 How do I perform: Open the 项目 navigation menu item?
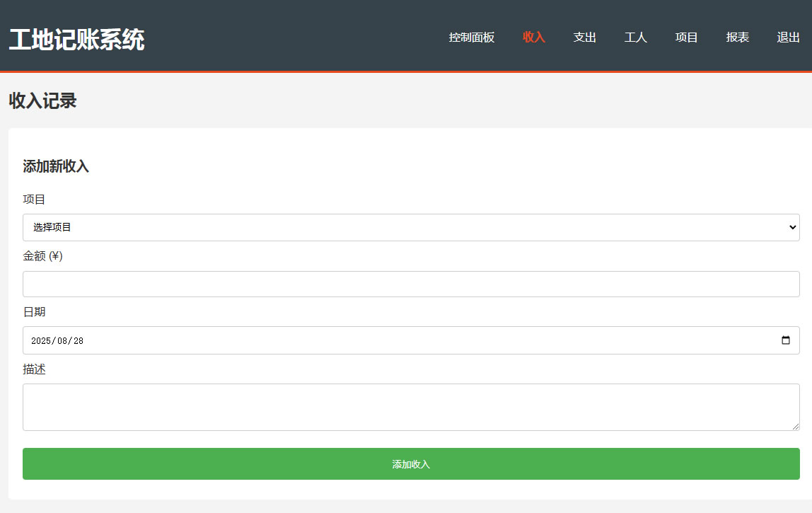pos(686,38)
